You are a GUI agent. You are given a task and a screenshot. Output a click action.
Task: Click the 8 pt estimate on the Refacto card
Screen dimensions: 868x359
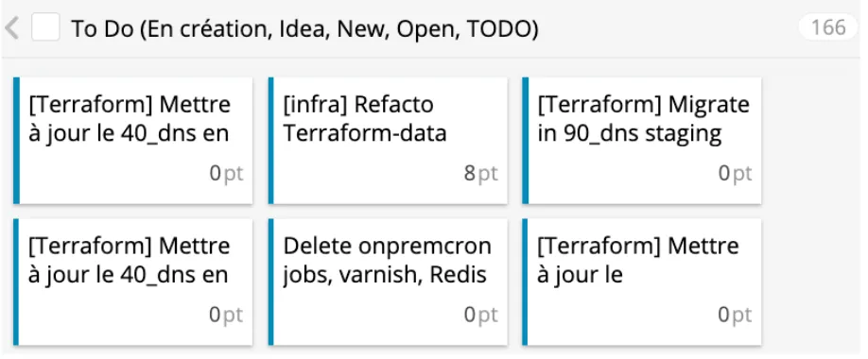click(480, 174)
